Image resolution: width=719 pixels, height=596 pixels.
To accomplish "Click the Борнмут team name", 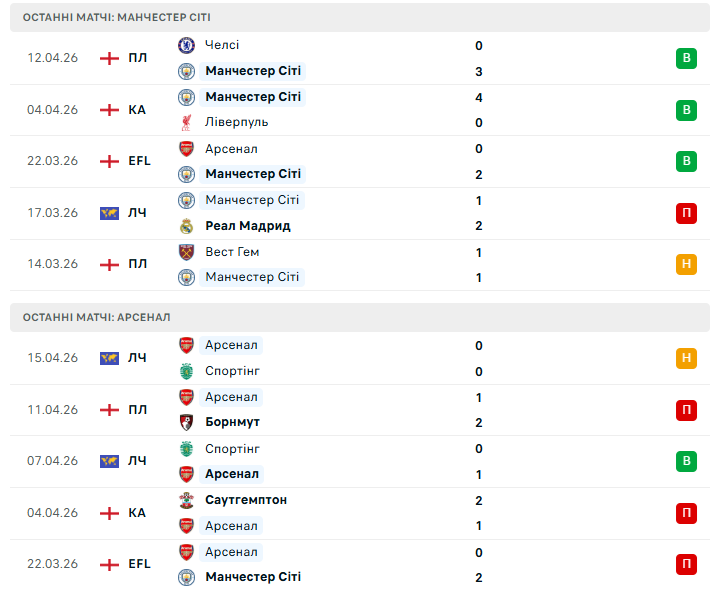I will point(232,422).
